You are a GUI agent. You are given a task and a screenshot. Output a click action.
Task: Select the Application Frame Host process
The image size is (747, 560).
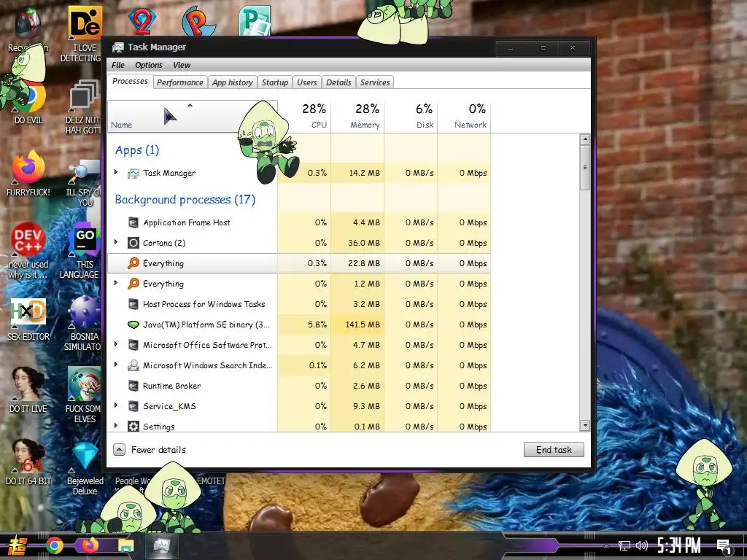[299, 222]
